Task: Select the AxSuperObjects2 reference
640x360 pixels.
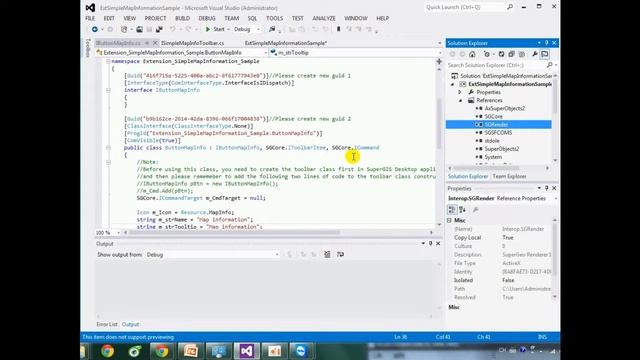Action: pyautogui.click(x=504, y=109)
